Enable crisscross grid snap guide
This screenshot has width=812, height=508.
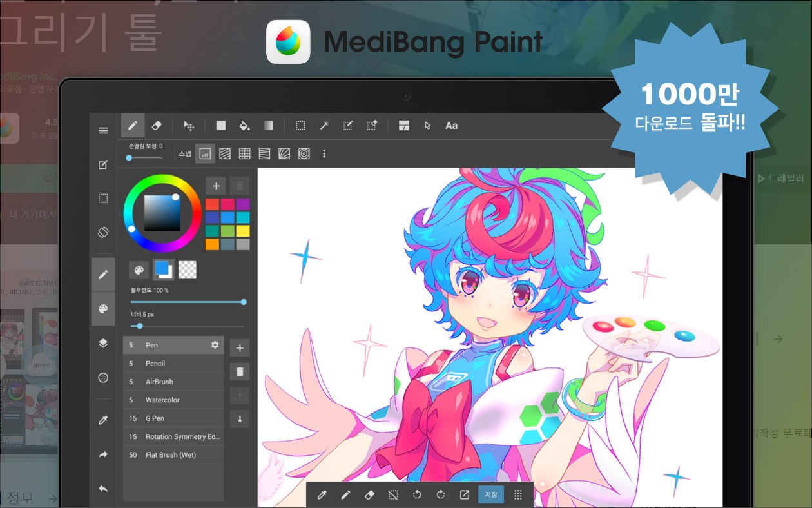pyautogui.click(x=244, y=154)
